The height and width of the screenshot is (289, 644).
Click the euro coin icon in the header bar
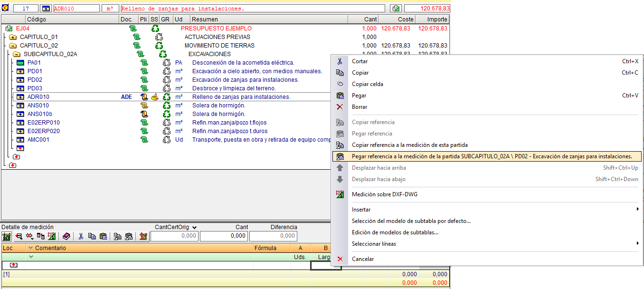click(5, 8)
